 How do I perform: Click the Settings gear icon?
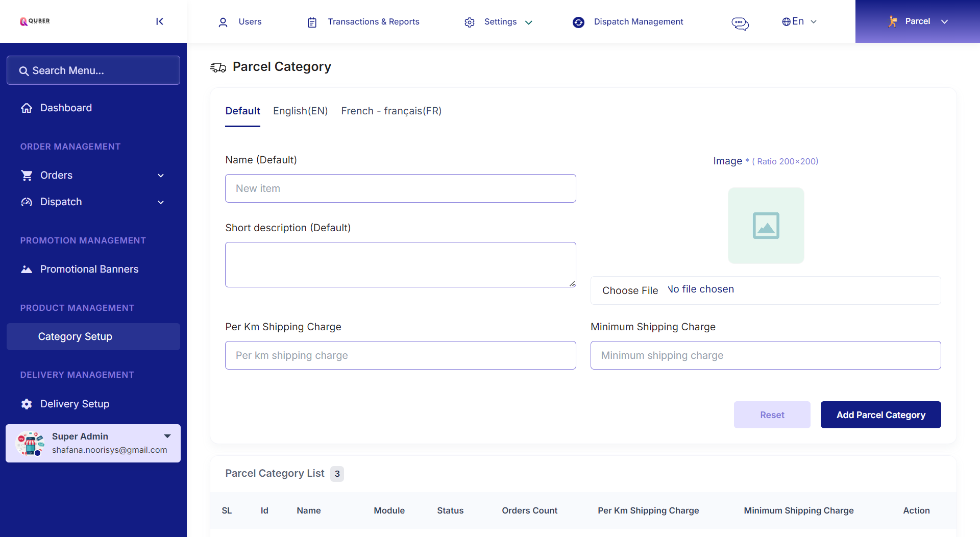coord(469,22)
